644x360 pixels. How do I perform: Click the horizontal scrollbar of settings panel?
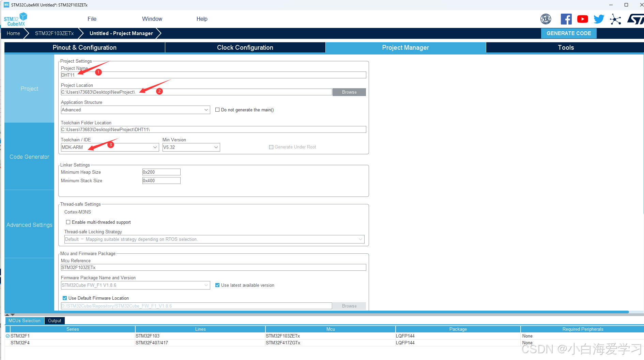317,312
